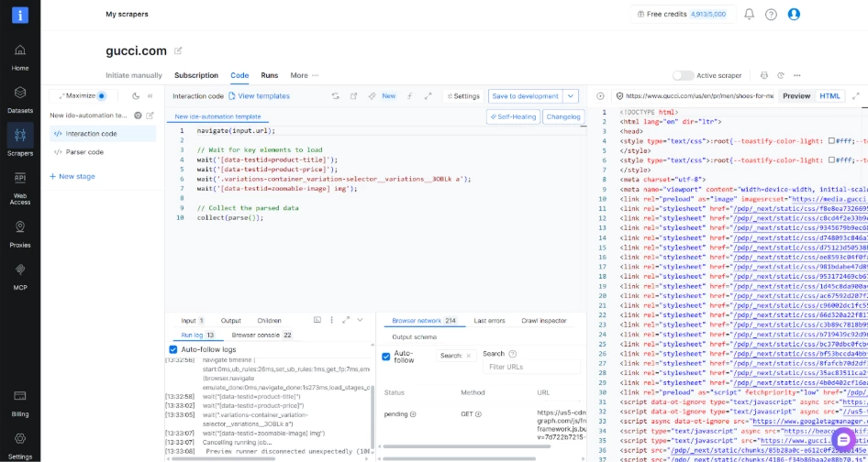Screen dimensions: 868x462
Task: Open code Settings button
Action: coord(463,95)
